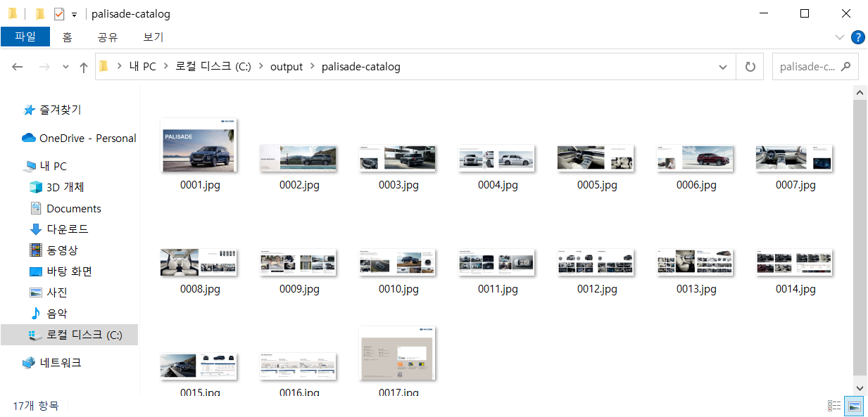
Task: Click scrollbar up arrow in file pane
Action: [860, 92]
